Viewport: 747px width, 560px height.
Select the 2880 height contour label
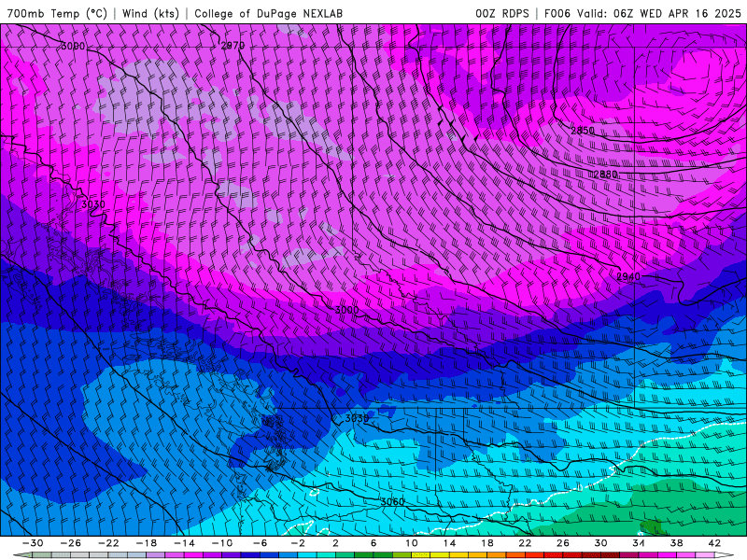(x=605, y=175)
